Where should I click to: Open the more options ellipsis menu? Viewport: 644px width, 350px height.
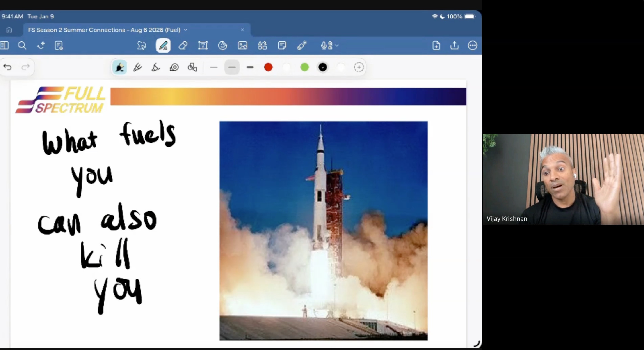[x=473, y=46]
